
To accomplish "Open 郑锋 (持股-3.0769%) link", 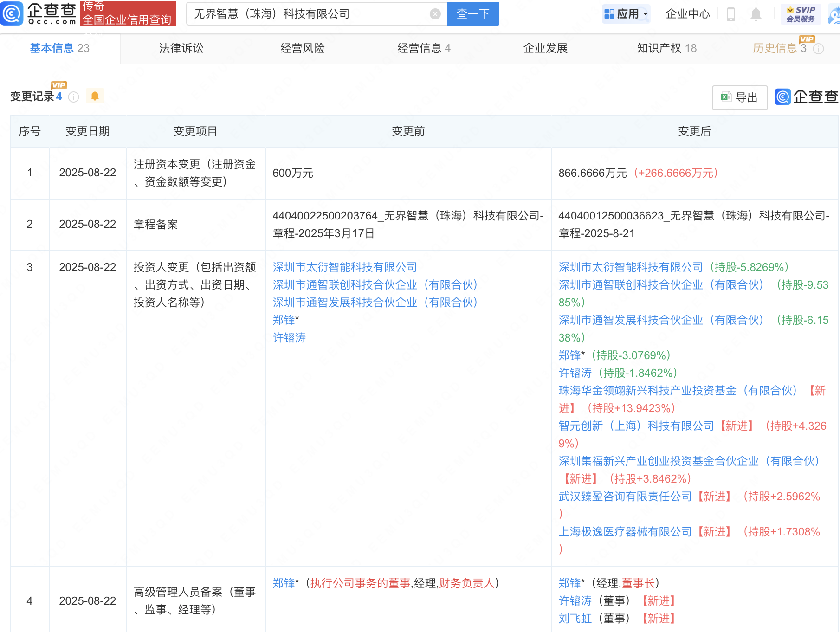I will (x=570, y=355).
